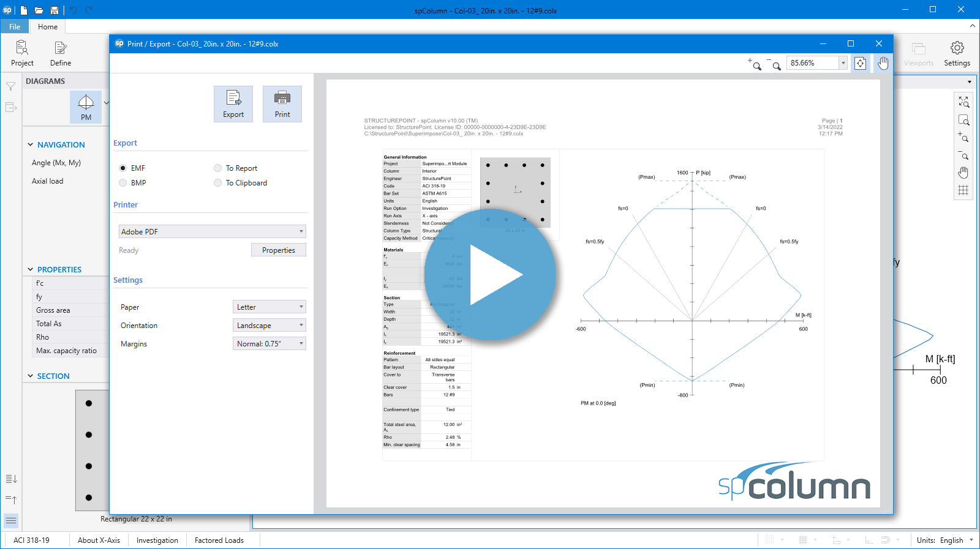This screenshot has width=980, height=549.
Task: Click the Save icon in title bar
Action: tap(55, 10)
